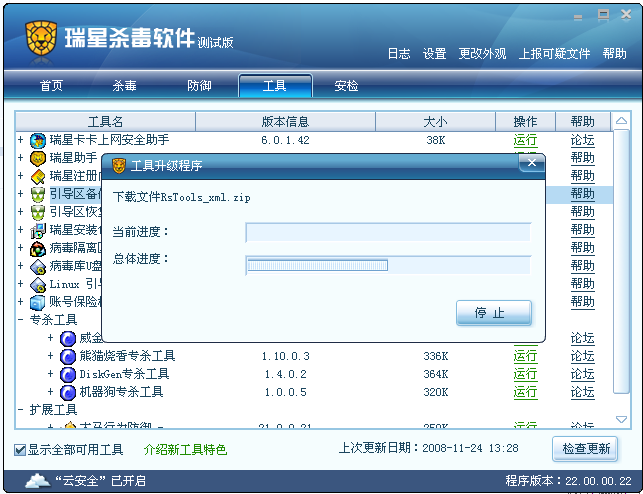Switch to the 首页 tab
The image size is (643, 494).
(x=51, y=86)
